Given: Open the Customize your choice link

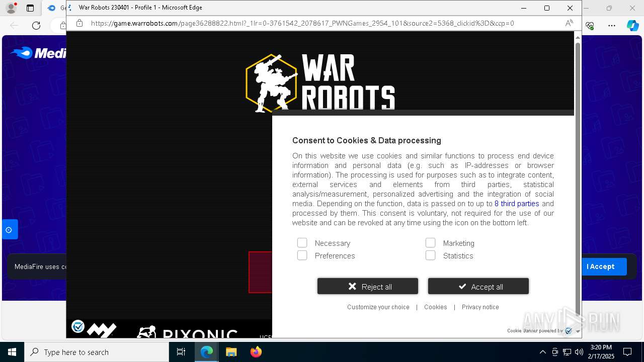Looking at the screenshot, I should click(378, 307).
